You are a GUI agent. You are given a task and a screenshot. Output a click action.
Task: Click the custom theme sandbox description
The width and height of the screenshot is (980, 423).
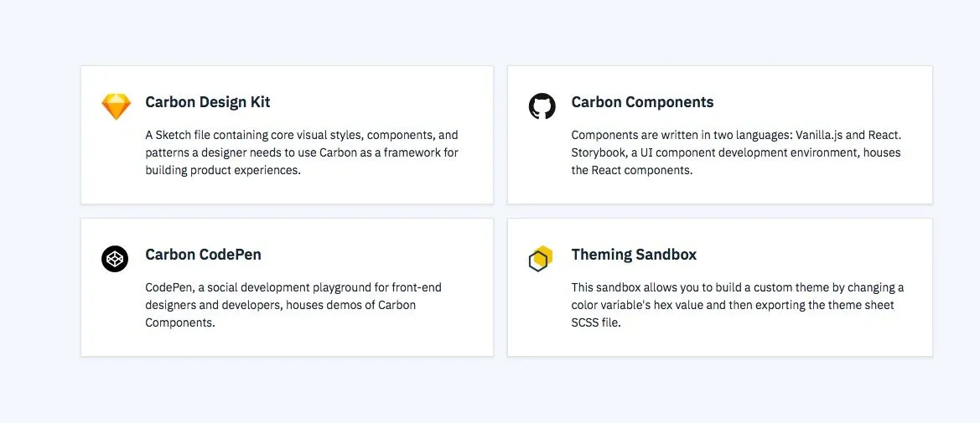(x=738, y=305)
